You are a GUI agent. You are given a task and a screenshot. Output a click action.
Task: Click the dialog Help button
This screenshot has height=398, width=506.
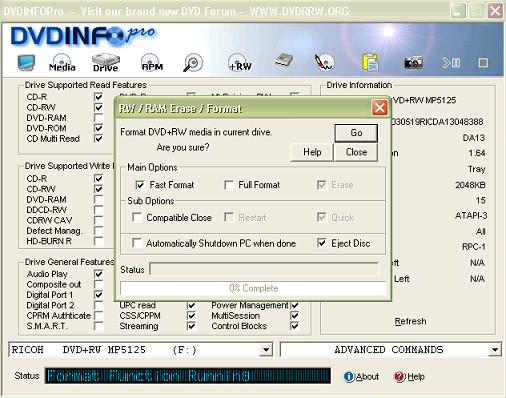(312, 152)
